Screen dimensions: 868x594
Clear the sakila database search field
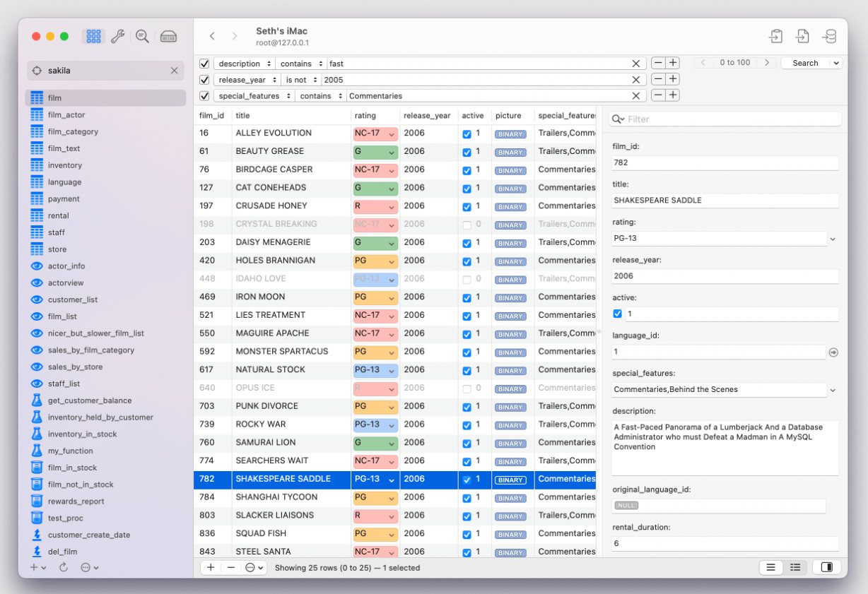tap(174, 71)
